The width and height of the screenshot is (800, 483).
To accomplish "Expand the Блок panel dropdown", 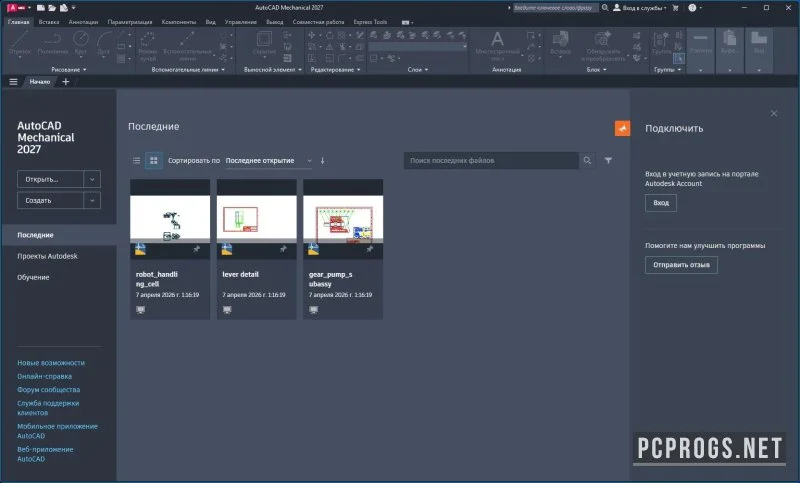I will (x=605, y=69).
